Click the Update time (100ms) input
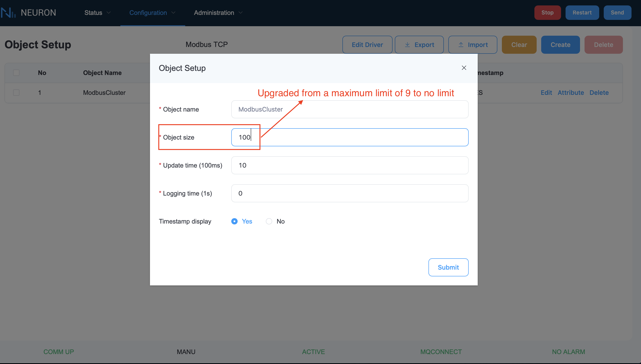The width and height of the screenshot is (641, 364). (x=350, y=165)
